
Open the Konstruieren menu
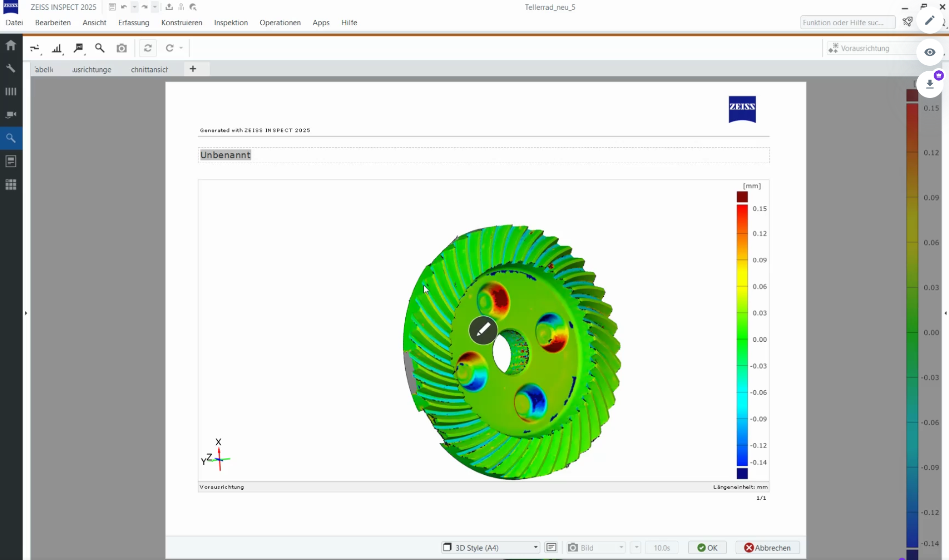(x=182, y=22)
